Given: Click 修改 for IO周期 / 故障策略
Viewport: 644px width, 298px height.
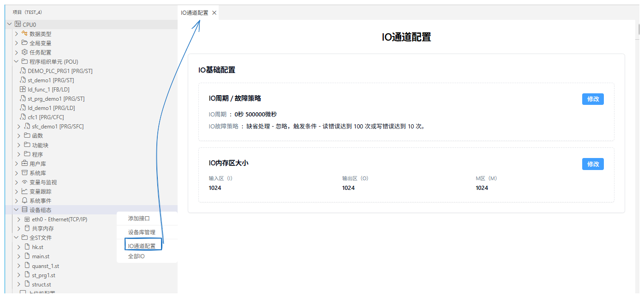Looking at the screenshot, I should [593, 99].
